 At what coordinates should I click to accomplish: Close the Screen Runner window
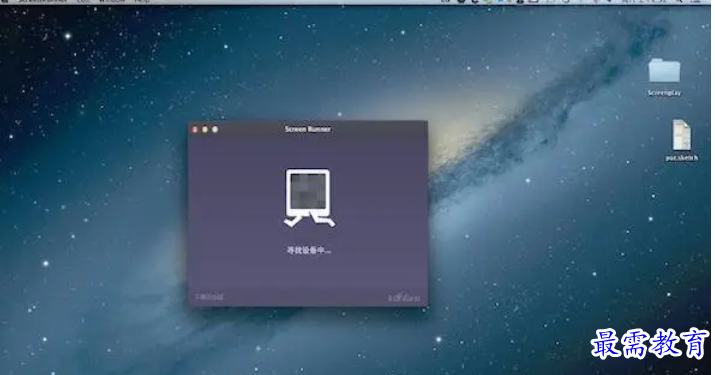tap(195, 130)
